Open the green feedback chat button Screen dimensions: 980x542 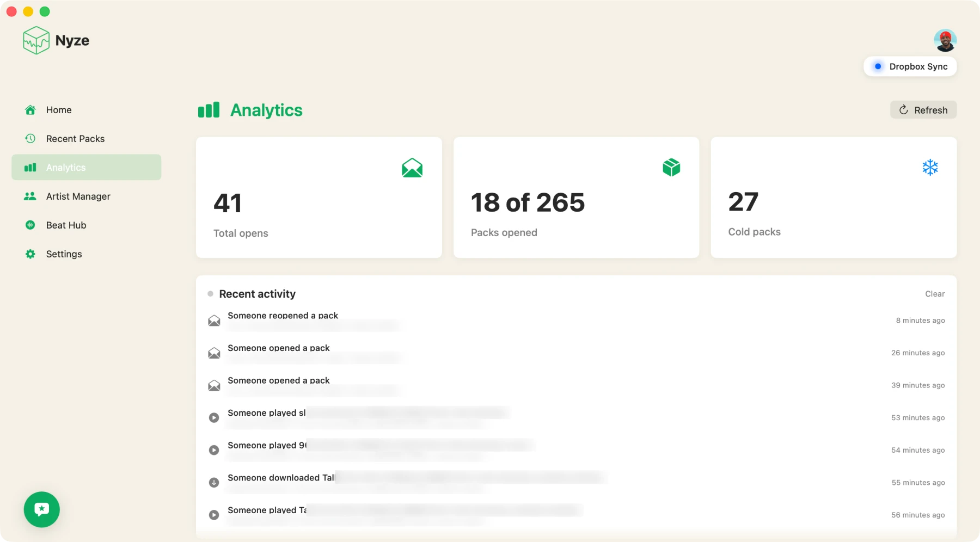click(42, 509)
